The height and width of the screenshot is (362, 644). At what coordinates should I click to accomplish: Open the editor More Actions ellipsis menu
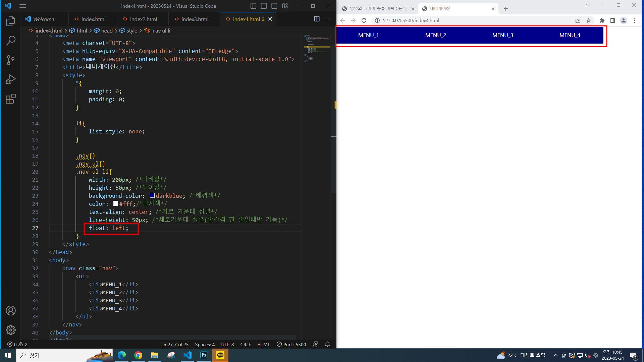[327, 19]
